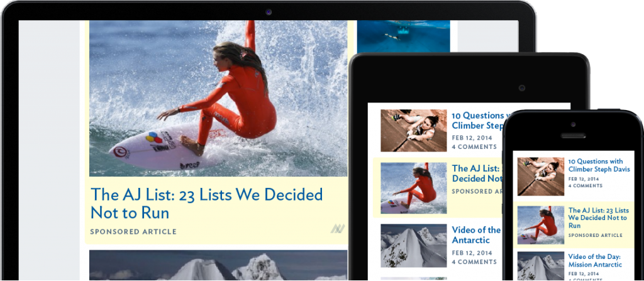Tap the surfer thumbnail on the tablet
This screenshot has width=644, height=281.
pos(414,188)
